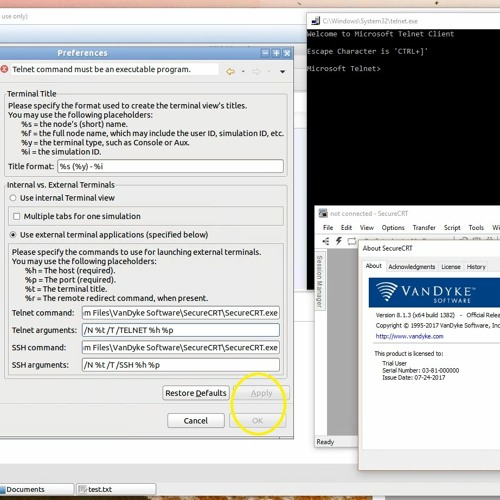The height and width of the screenshot is (500, 500).
Task: Click the Reconnect loop icon in SecureCRT toolbar
Action: click(352, 241)
